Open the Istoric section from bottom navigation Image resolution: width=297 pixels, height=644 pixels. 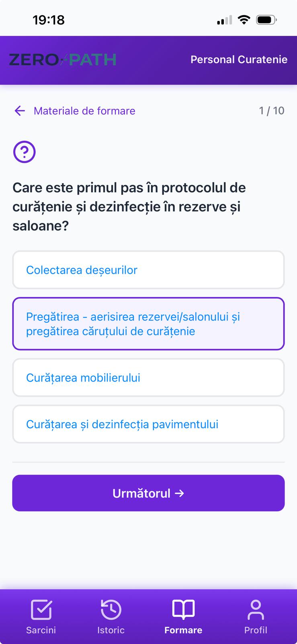(111, 616)
